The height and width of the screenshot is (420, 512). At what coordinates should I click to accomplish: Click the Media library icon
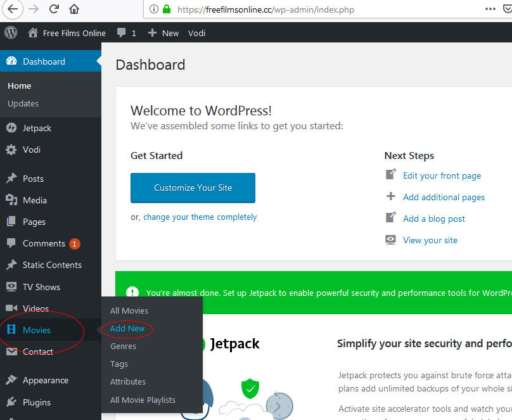tap(11, 200)
